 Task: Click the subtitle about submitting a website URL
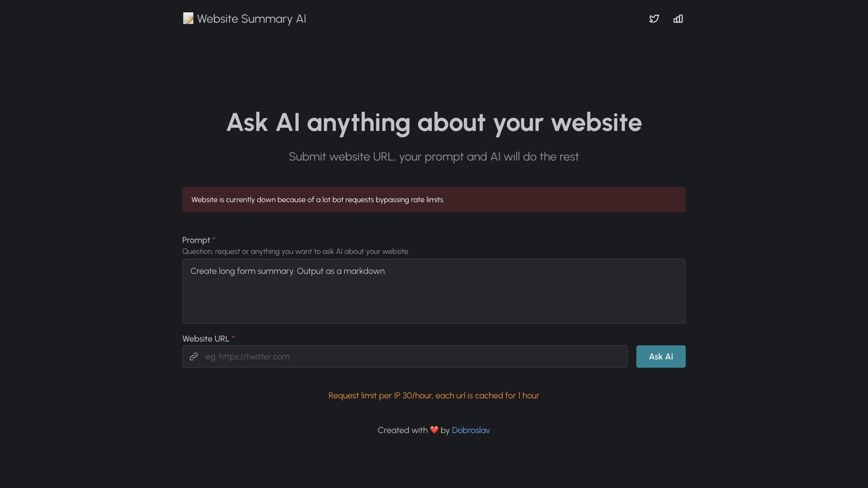point(434,157)
